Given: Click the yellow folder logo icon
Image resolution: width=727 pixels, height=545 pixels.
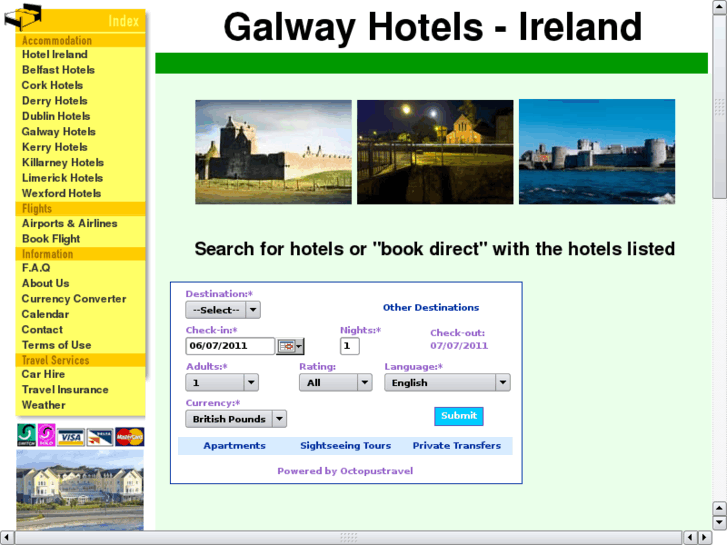Looking at the screenshot, I should (23, 16).
